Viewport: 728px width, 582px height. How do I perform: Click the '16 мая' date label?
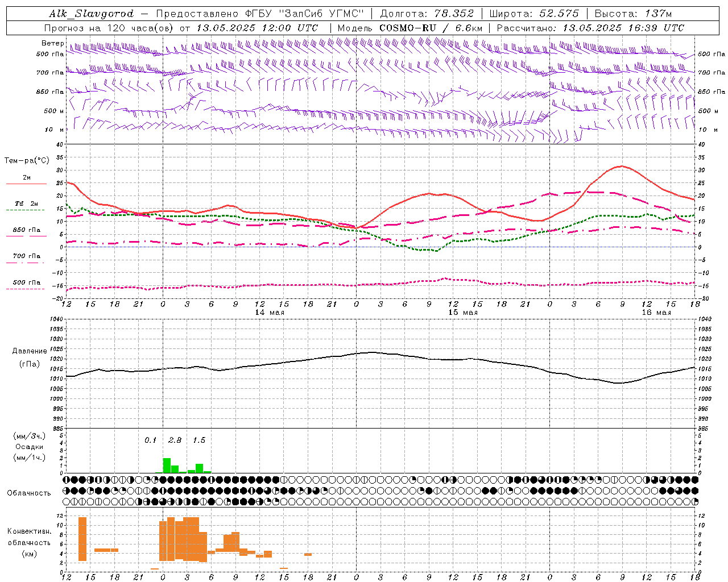[x=656, y=313]
